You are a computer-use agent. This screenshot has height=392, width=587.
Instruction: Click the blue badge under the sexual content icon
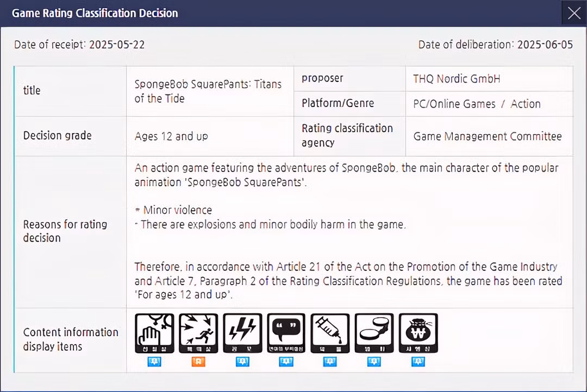pos(154,362)
